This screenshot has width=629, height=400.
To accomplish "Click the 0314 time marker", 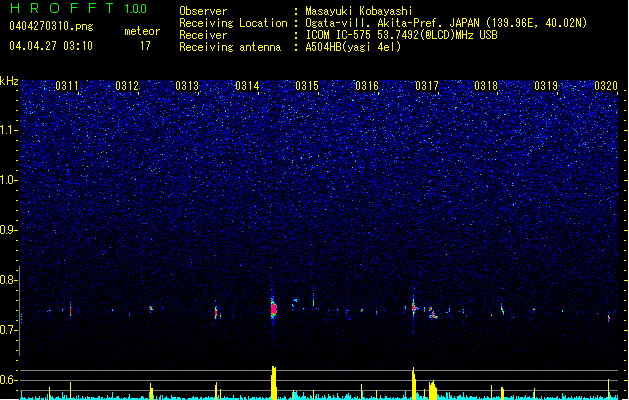I will pyautogui.click(x=247, y=86).
